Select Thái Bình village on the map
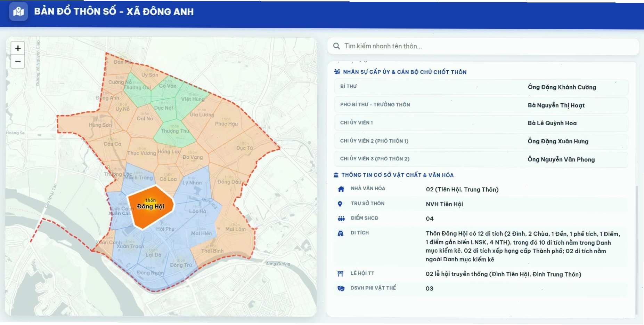 (x=213, y=251)
